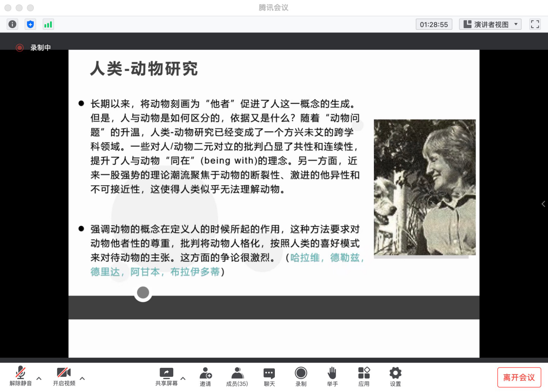
Task: Expand the side panel arrow at right edge
Action: pos(543,204)
